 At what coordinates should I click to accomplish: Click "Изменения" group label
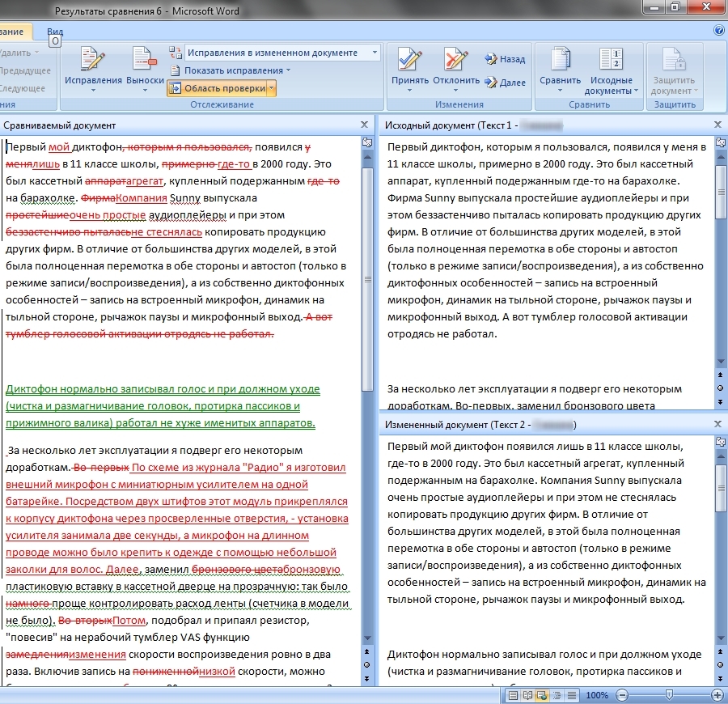[459, 105]
